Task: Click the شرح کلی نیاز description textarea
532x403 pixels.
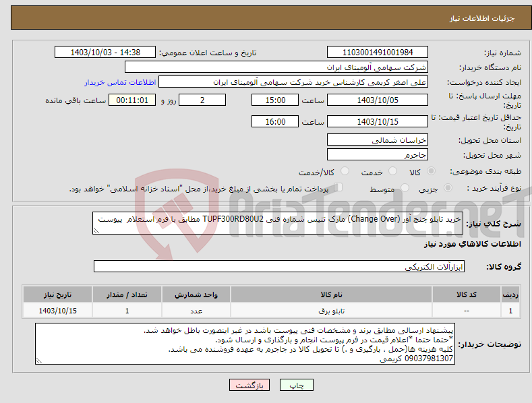Action: (x=278, y=223)
